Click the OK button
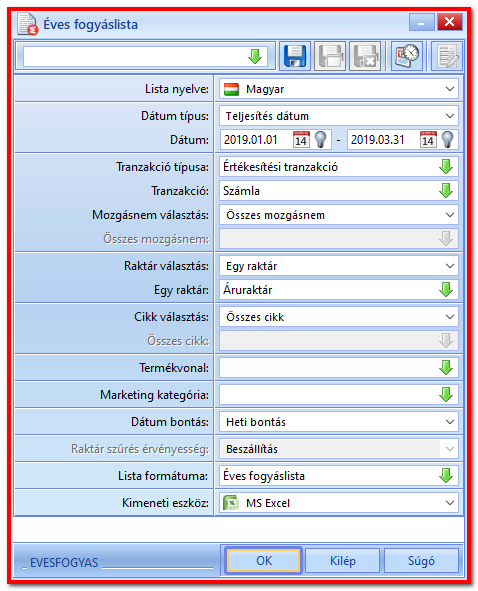Viewport: 478px width, 591px height. tap(264, 560)
